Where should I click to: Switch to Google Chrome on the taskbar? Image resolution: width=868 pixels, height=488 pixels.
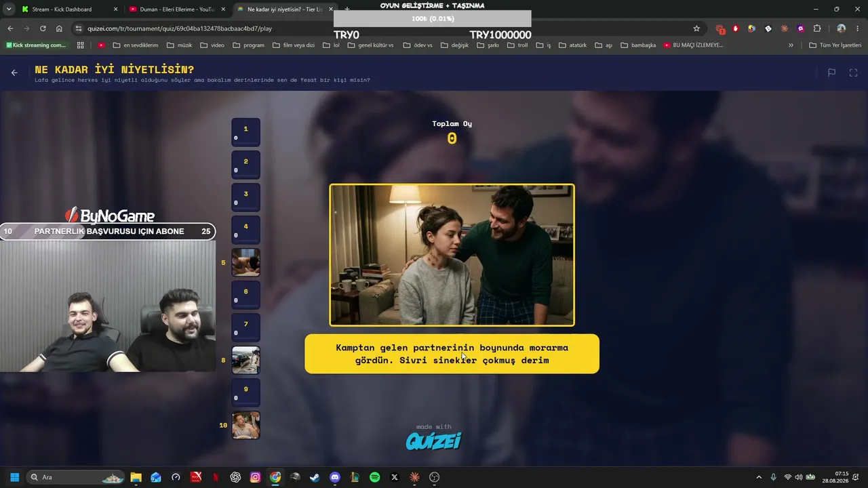click(x=275, y=477)
